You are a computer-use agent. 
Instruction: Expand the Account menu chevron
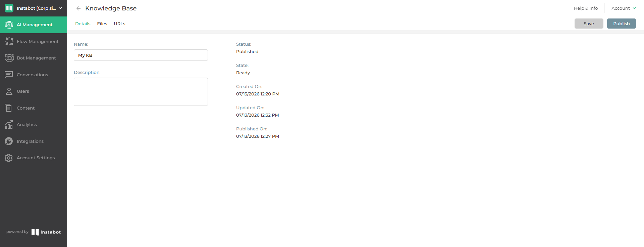pyautogui.click(x=634, y=8)
